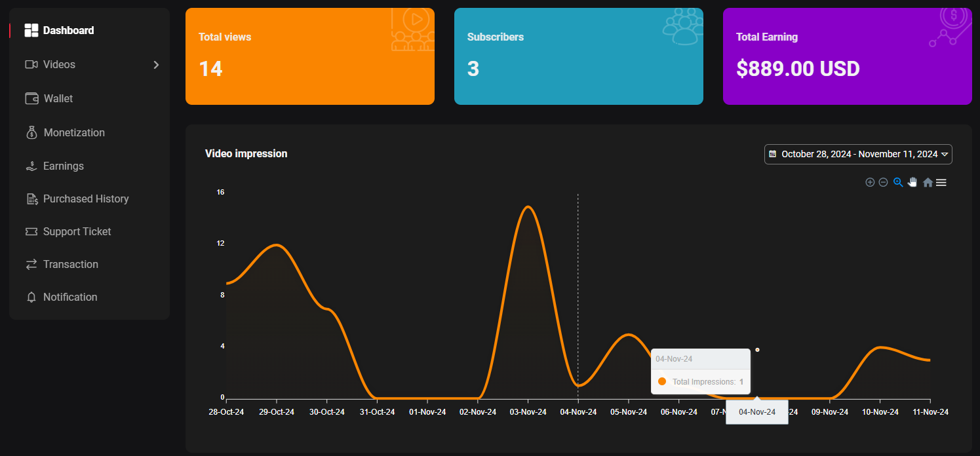Viewport: 980px width, 456px height.
Task: Open the chart hamburger menu
Action: click(941, 183)
